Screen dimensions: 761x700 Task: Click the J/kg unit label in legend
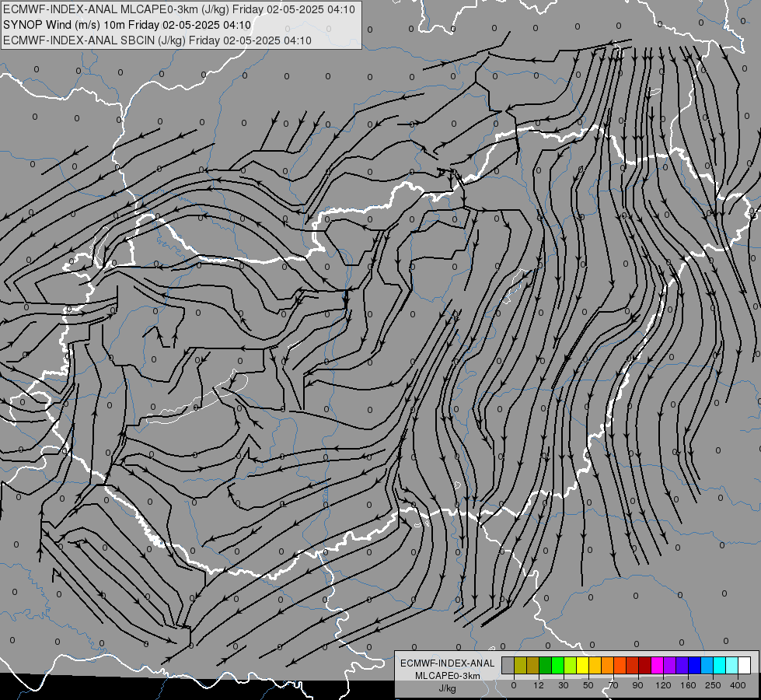tap(448, 688)
